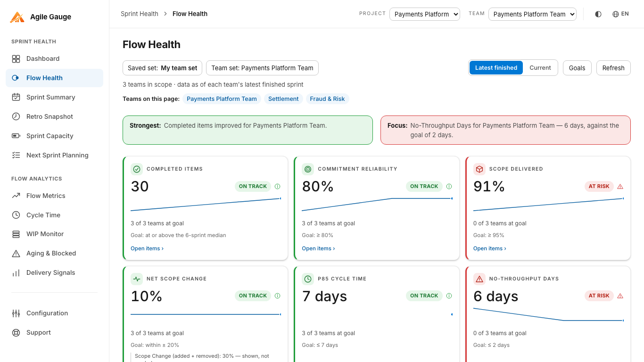Screen dimensions: 644x362
Task: Click the 'Goal: ≥ 95%' text
Action: click(x=489, y=235)
